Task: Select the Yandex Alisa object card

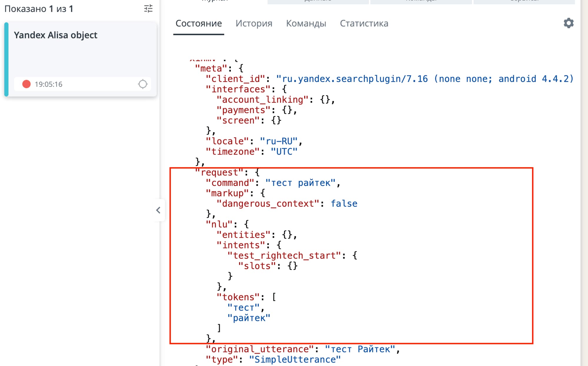Action: click(55, 35)
